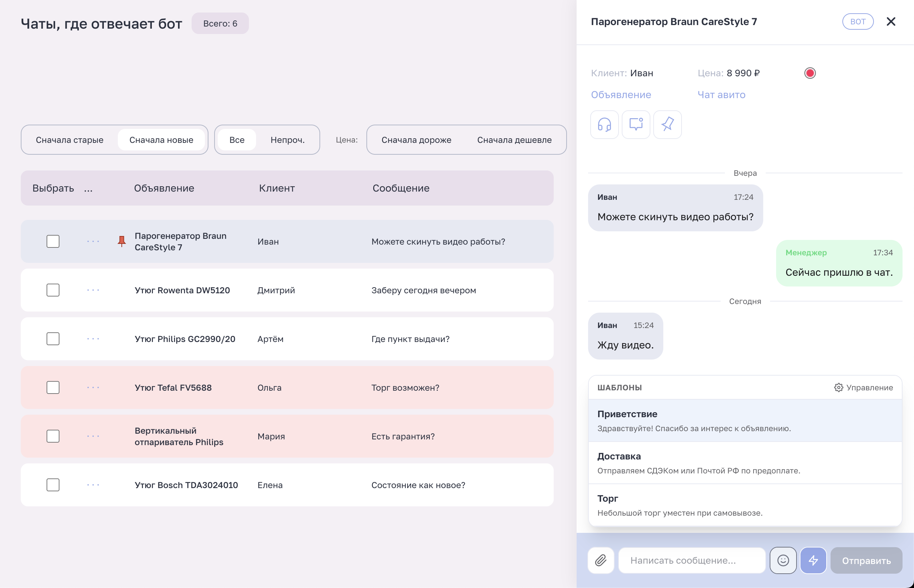Select the checkbox in the Парогенератор Braun row

click(53, 241)
